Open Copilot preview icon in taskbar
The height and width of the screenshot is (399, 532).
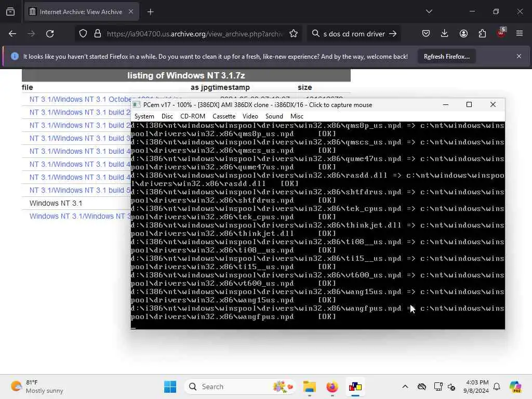tap(515, 387)
